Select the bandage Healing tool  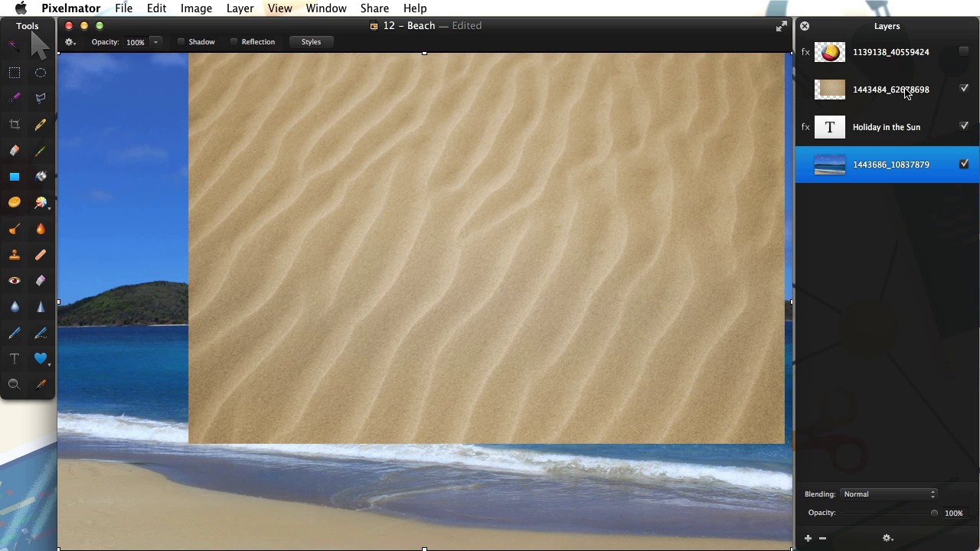(41, 255)
